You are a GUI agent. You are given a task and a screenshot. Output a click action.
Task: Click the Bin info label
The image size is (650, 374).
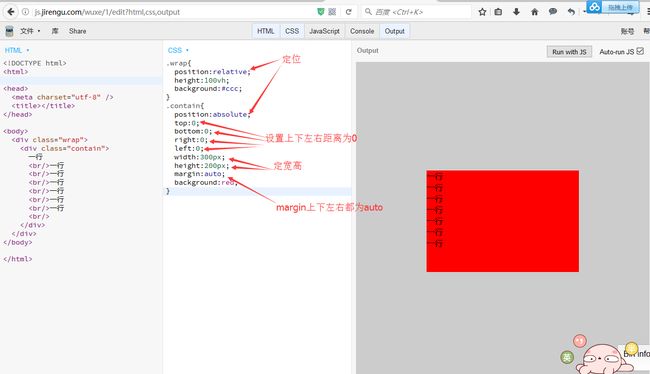637,354
